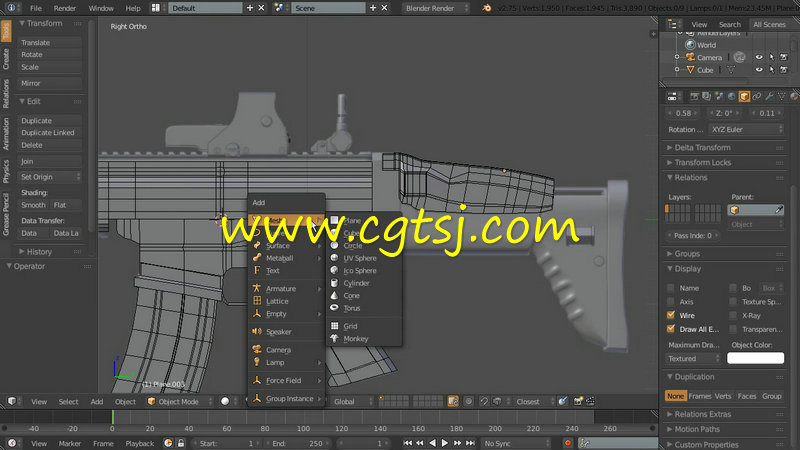Click the Translate button
The image size is (800, 450).
(49, 43)
